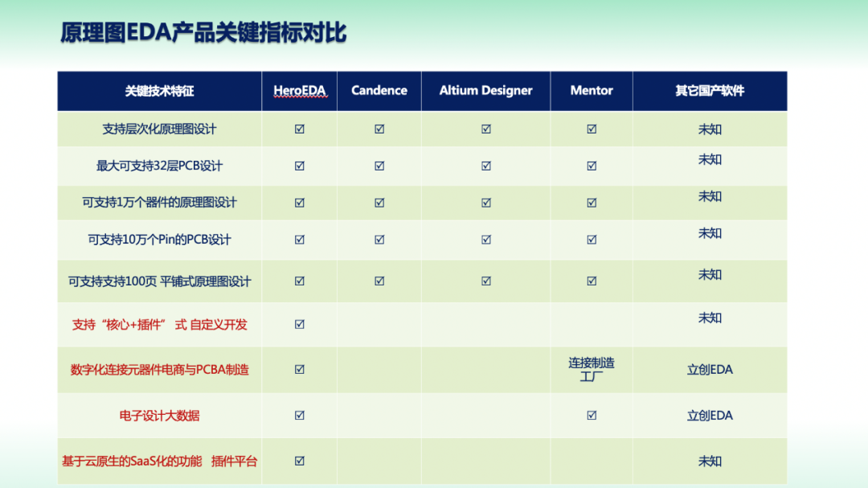Select the red row label 支持"核心+插件"式 自定义开发

159,325
